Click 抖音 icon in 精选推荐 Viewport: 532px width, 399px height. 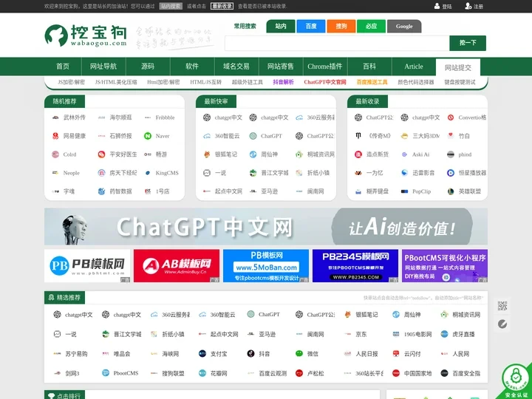tap(250, 353)
